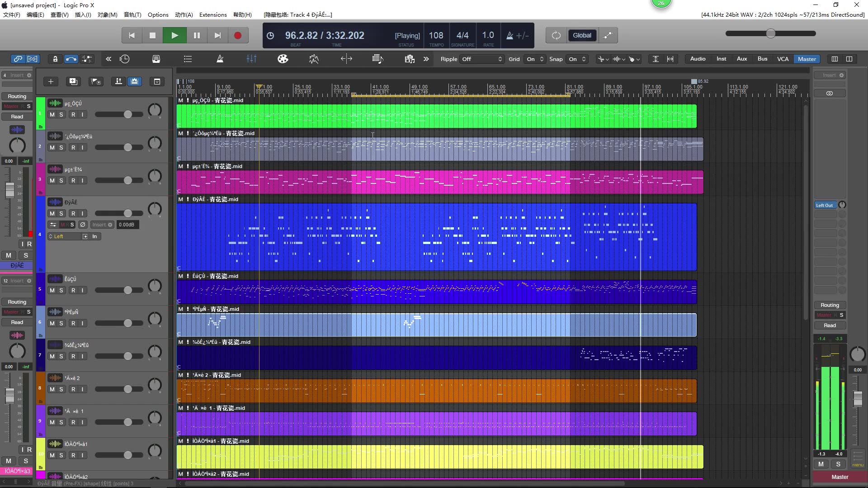Open the Options menu

click(157, 14)
